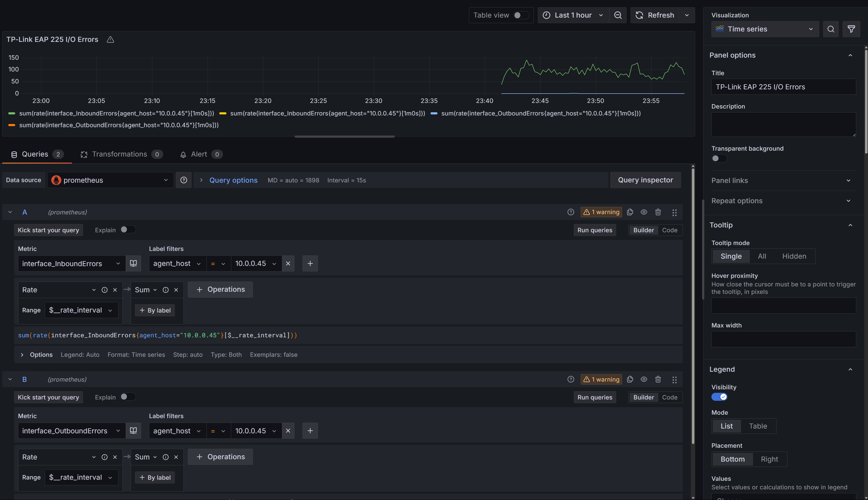Screen dimensions: 868x500
Task: Click the zoom out time range icon
Action: point(618,15)
